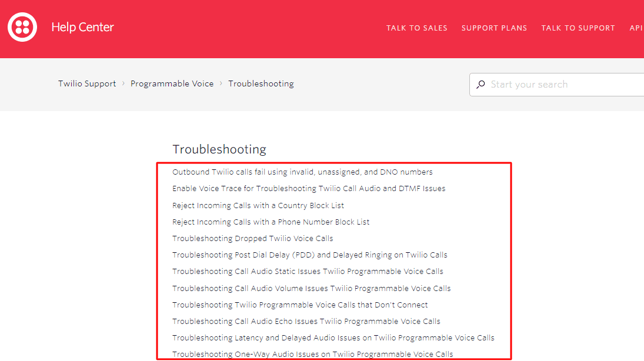Click the Troubleshooting breadcrumb
Viewport: 644px width, 361px height.
tap(261, 83)
